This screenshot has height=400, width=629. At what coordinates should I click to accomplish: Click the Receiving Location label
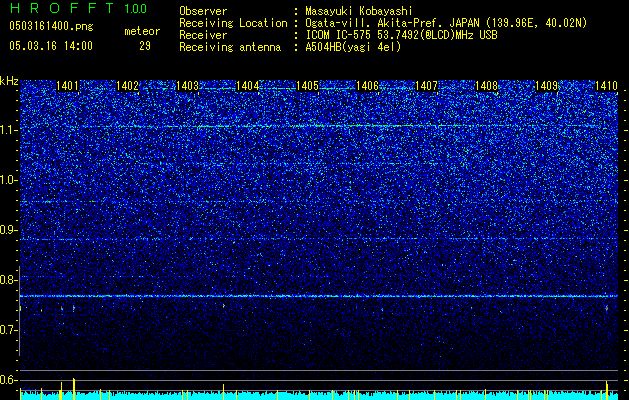(x=233, y=23)
